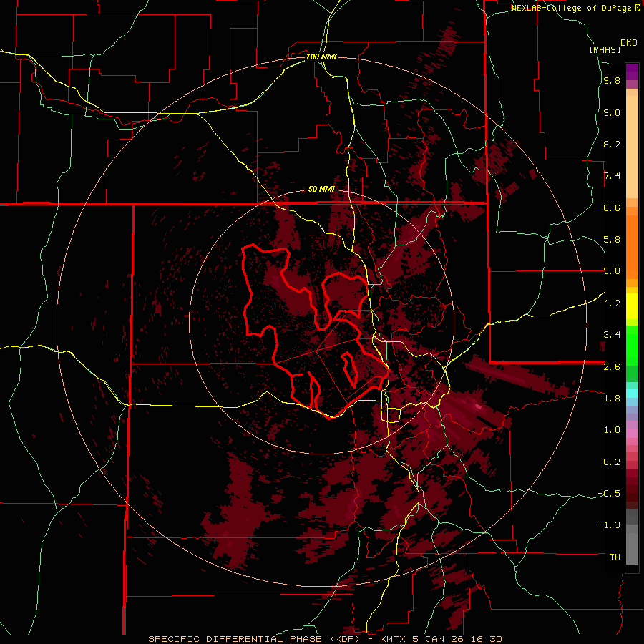Click the 3.4 scale value
644x644 pixels.
(612, 335)
